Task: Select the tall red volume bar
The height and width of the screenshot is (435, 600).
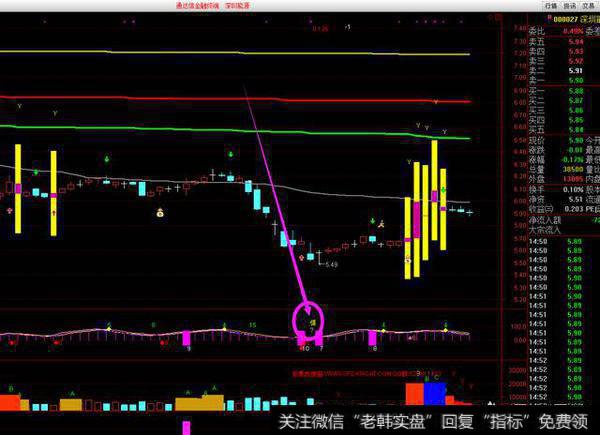Action: (414, 393)
